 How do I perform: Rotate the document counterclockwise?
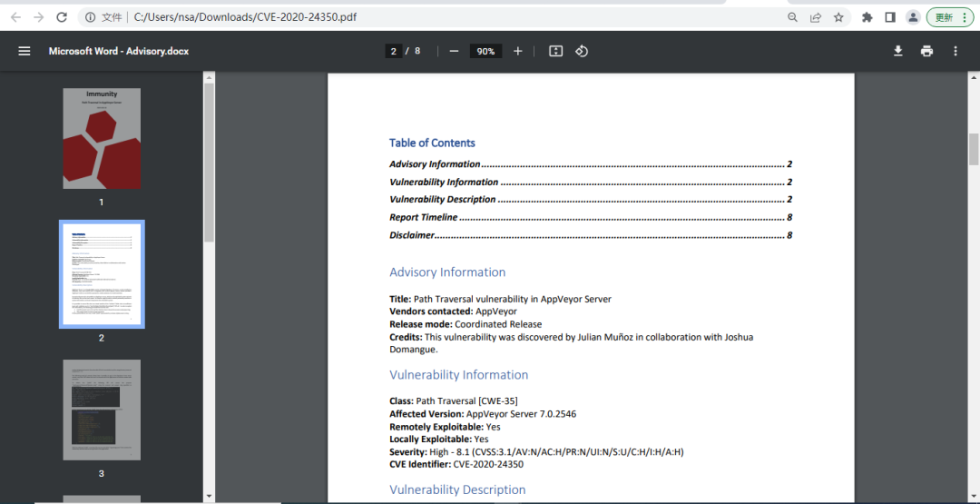coord(582,51)
